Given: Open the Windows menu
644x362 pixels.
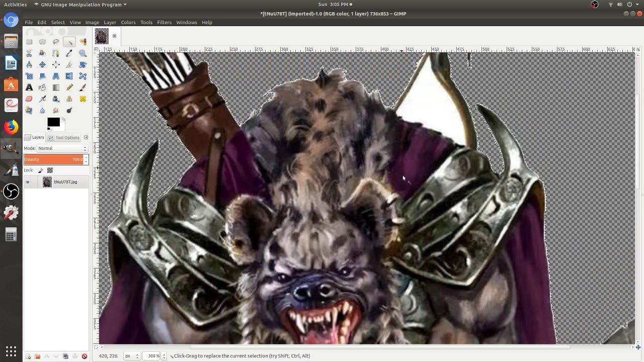Looking at the screenshot, I should point(186,22).
